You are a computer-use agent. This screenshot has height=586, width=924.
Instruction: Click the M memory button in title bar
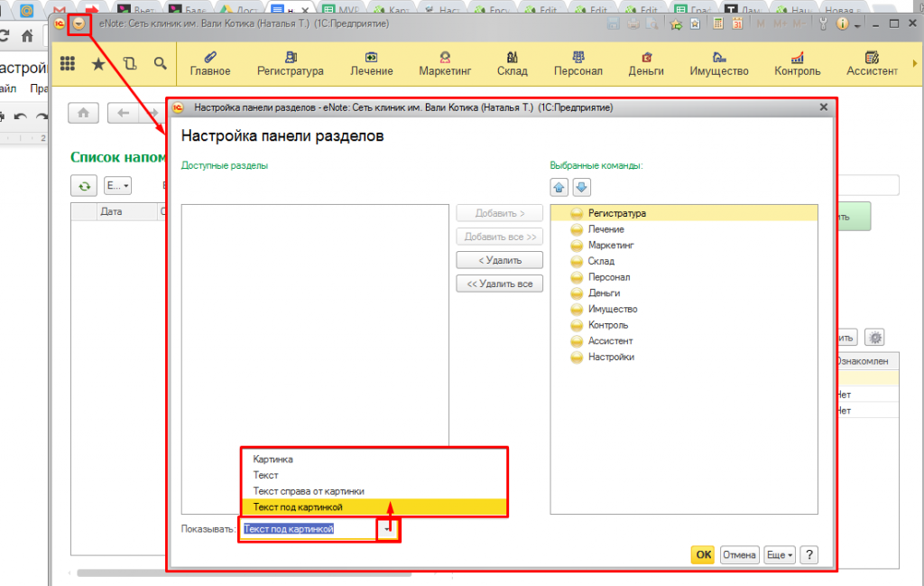point(761,24)
